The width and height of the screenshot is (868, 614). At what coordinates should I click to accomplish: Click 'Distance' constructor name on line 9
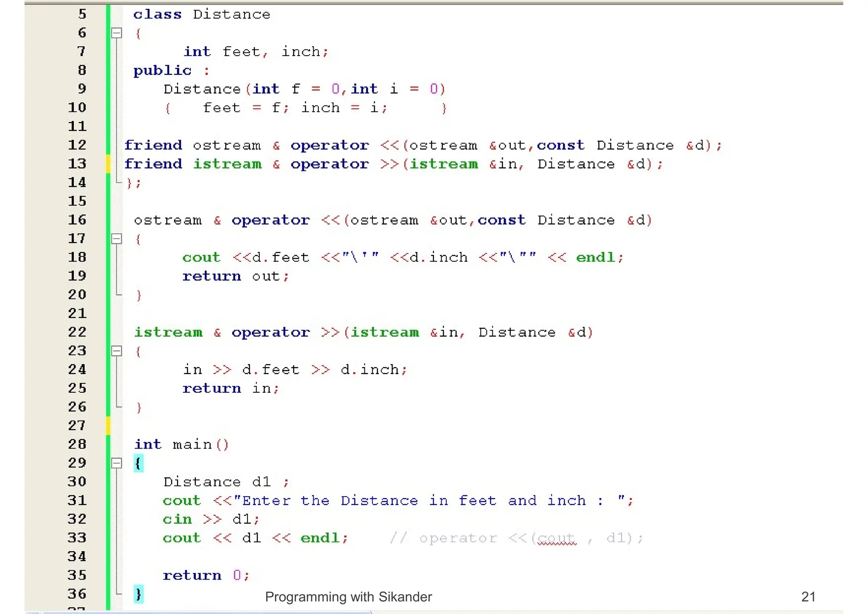pyautogui.click(x=202, y=89)
